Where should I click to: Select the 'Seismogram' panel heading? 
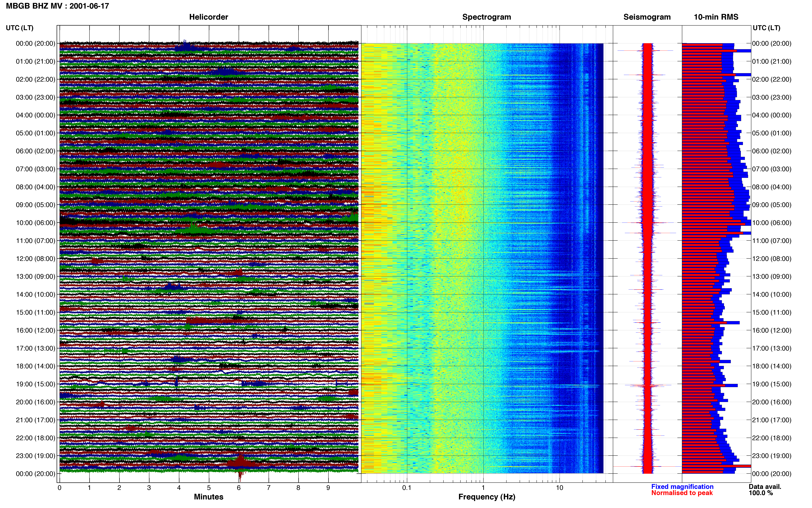647,17
